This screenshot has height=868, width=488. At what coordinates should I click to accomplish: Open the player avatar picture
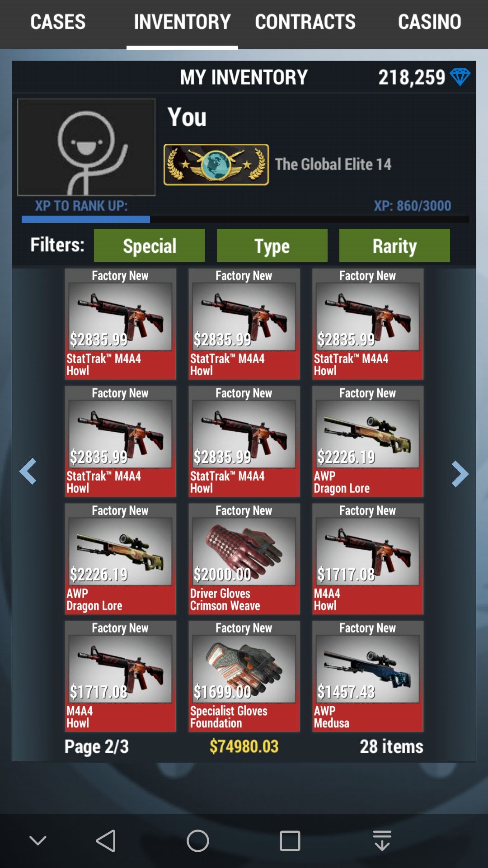[x=86, y=147]
